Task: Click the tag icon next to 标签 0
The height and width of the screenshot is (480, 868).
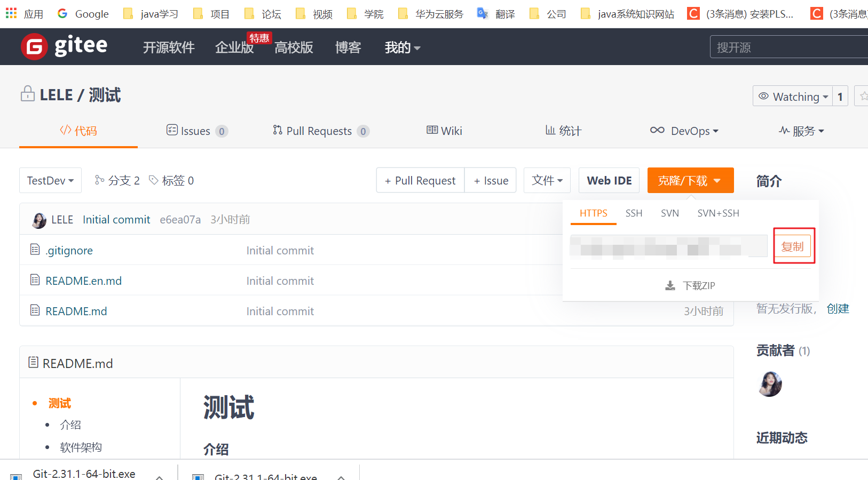Action: [154, 180]
